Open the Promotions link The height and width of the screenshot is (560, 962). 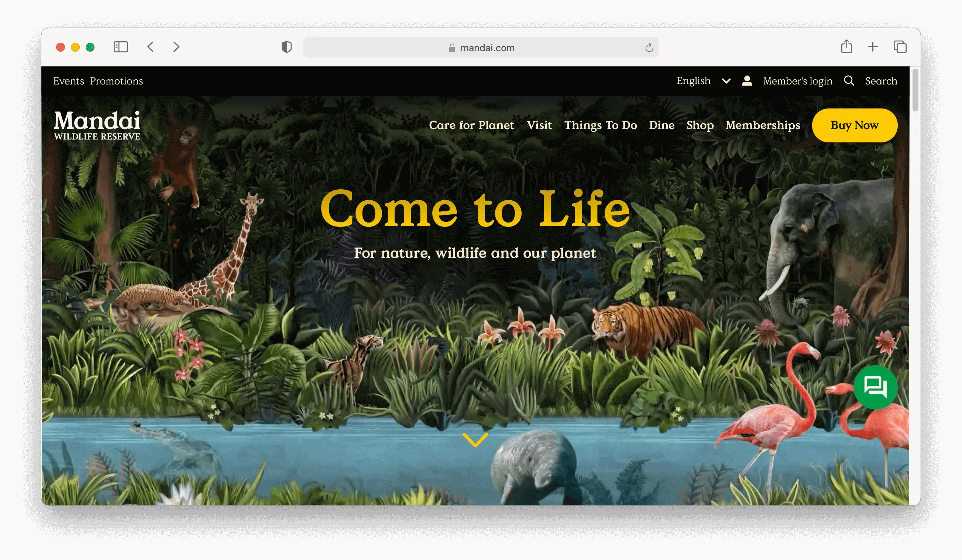[x=116, y=81]
